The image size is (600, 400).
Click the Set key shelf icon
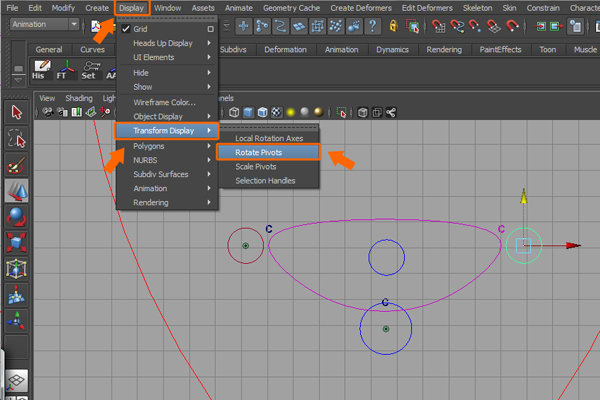pyautogui.click(x=90, y=70)
